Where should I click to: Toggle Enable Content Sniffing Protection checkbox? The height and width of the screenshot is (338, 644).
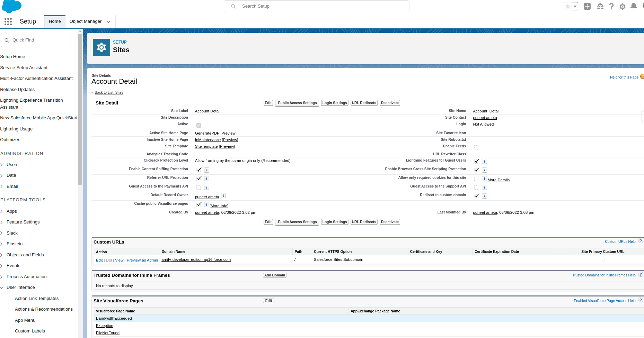click(x=199, y=170)
